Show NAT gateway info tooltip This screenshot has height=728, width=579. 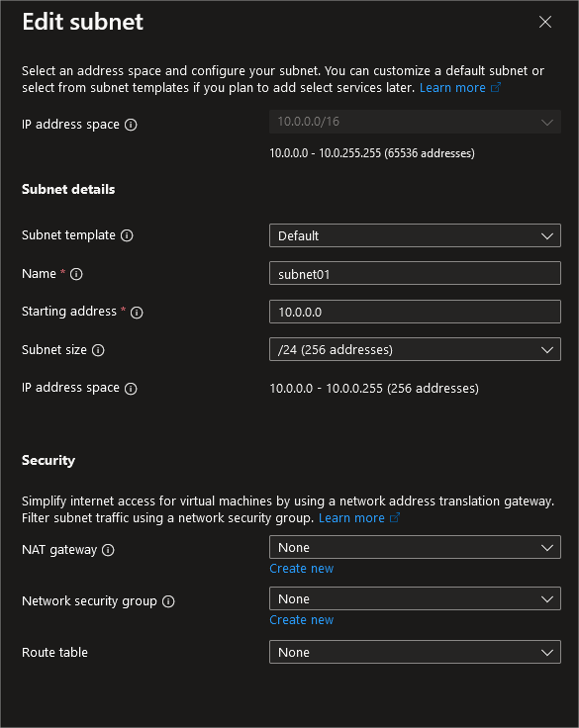108,550
